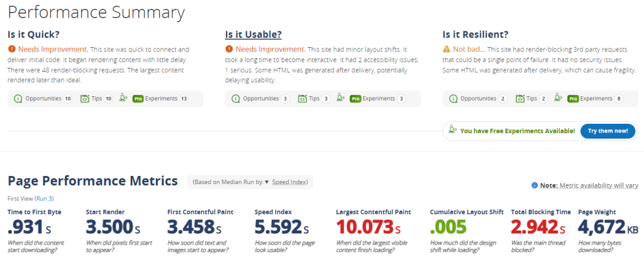
Task: Click the blue info icon beside Note
Action: click(x=535, y=185)
